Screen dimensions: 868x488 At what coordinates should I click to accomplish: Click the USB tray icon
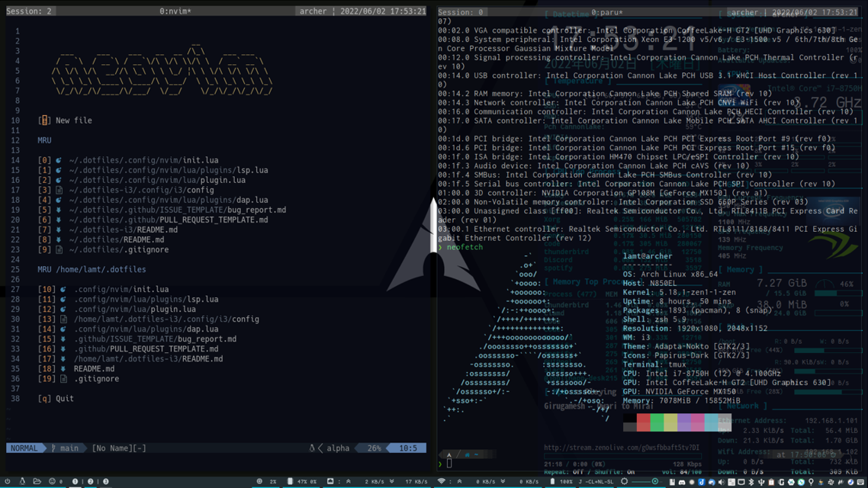[x=760, y=482]
